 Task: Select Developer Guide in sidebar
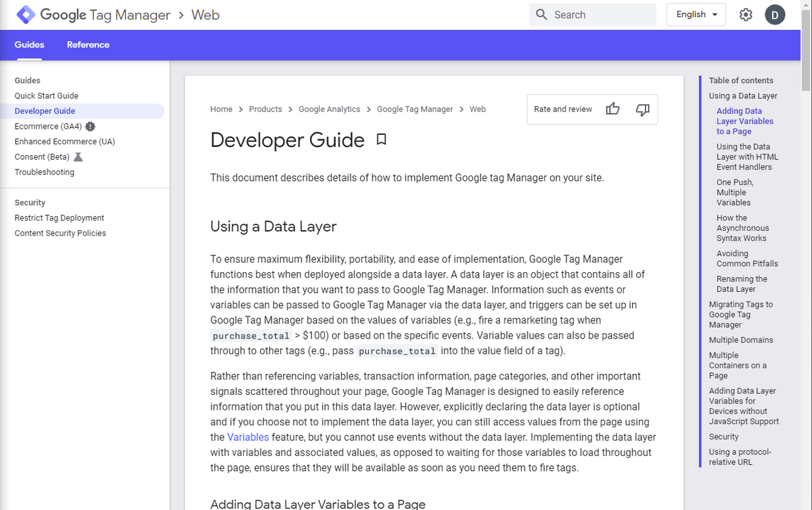coord(45,111)
